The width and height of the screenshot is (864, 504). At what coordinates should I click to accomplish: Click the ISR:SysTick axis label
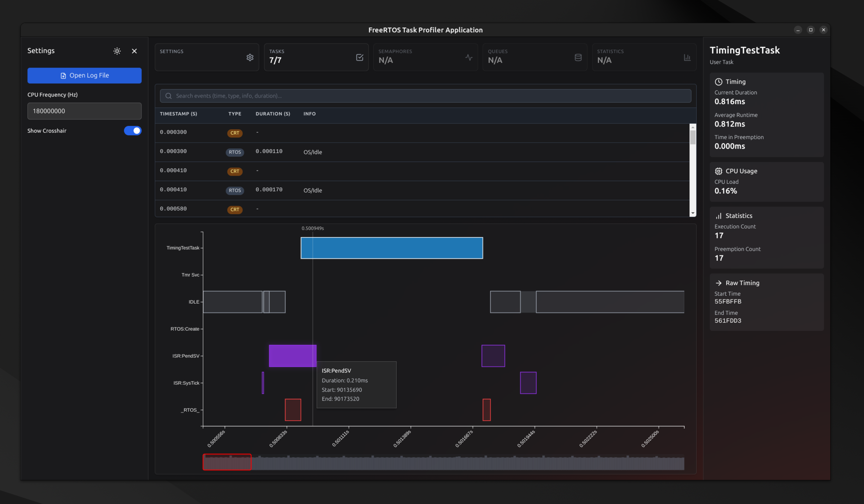(186, 383)
